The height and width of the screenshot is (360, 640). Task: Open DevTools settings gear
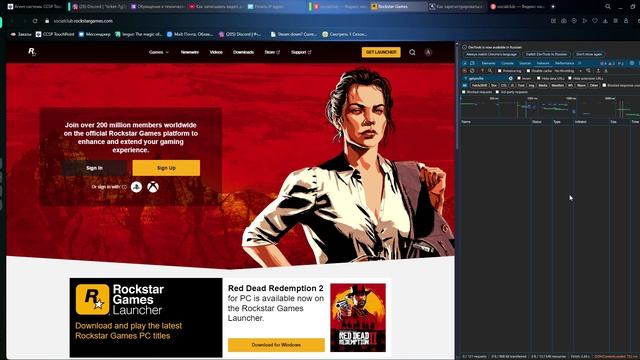632,63
